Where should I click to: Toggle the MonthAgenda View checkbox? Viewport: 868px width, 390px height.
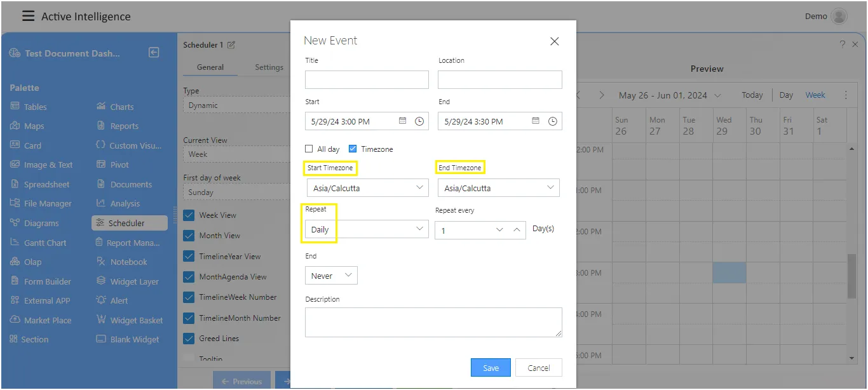(x=189, y=277)
